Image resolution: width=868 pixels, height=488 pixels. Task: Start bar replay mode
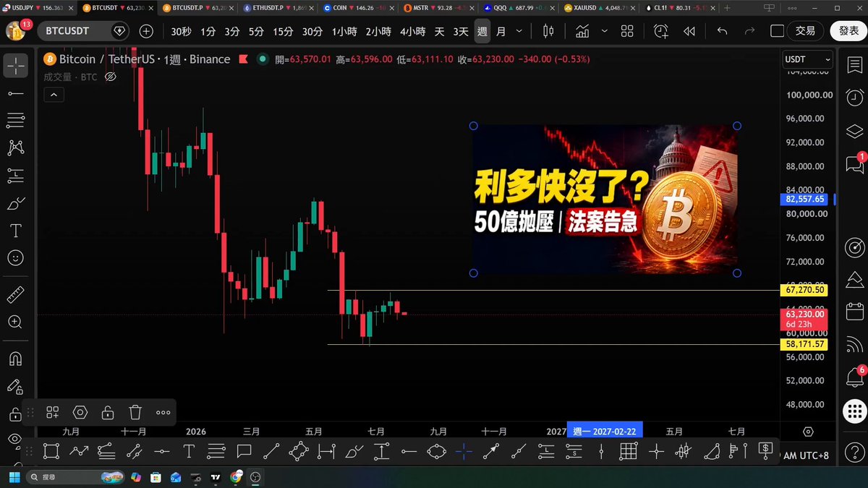[689, 31]
